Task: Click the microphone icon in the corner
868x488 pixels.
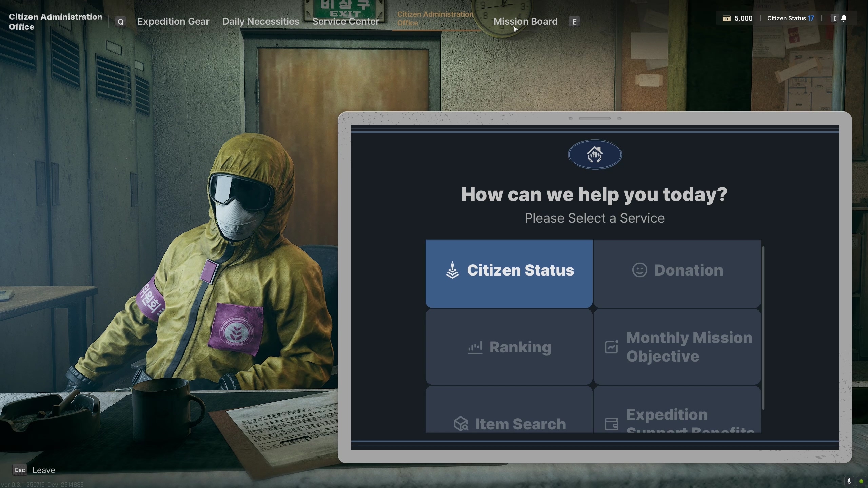Action: click(x=849, y=481)
